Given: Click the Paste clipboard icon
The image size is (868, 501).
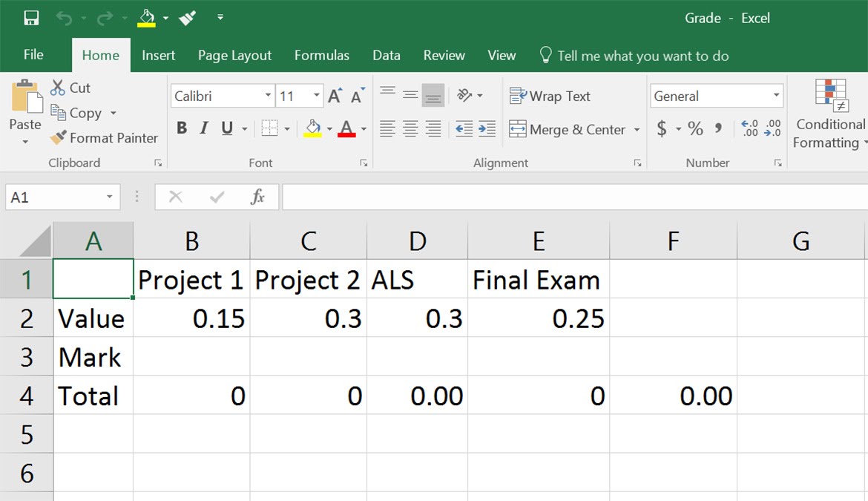Looking at the screenshot, I should point(26,96).
